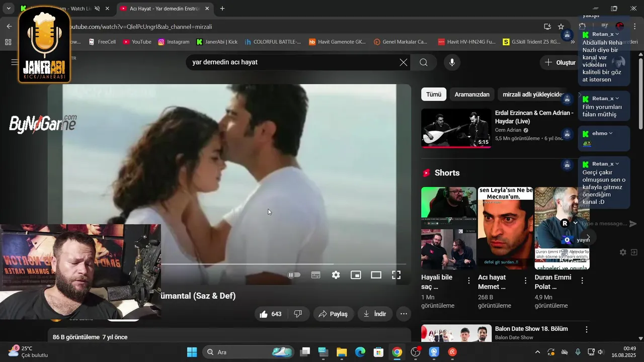644x362 pixels.
Task: Open File Explorer from the taskbar
Action: click(342, 352)
